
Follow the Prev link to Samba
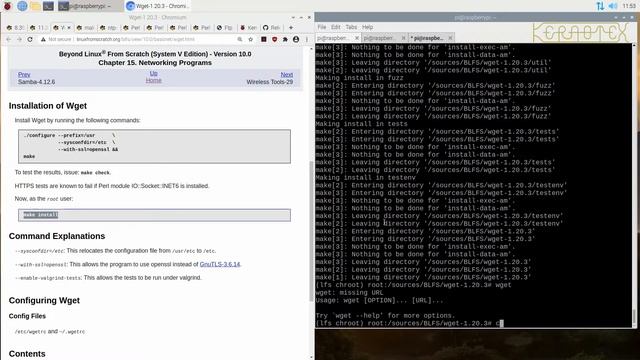pyautogui.click(x=24, y=75)
